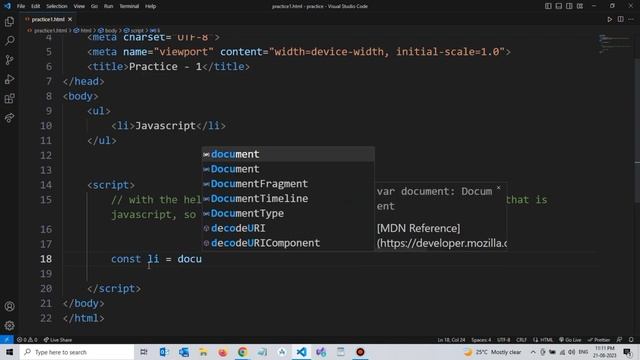Expand li breadcrumb item

(155, 30)
